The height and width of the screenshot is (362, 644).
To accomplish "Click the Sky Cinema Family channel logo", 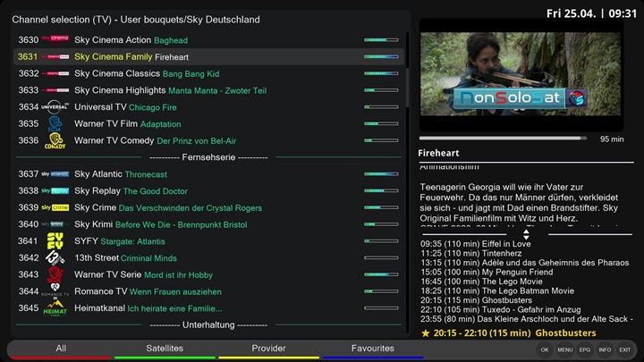I will pos(55,56).
